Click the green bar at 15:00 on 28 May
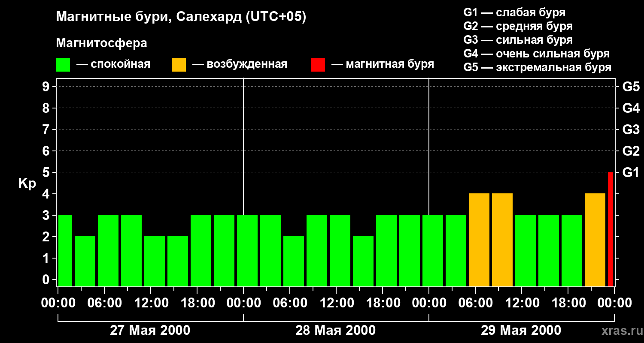 click(x=363, y=261)
